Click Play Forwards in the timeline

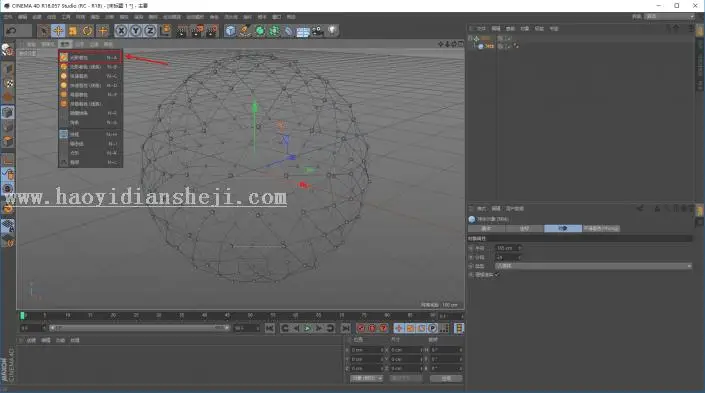(308, 328)
